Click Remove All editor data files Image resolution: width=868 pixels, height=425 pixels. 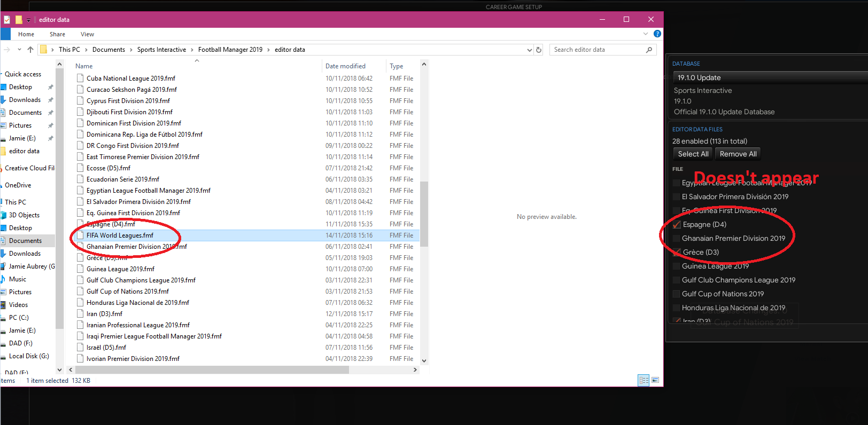(x=738, y=154)
